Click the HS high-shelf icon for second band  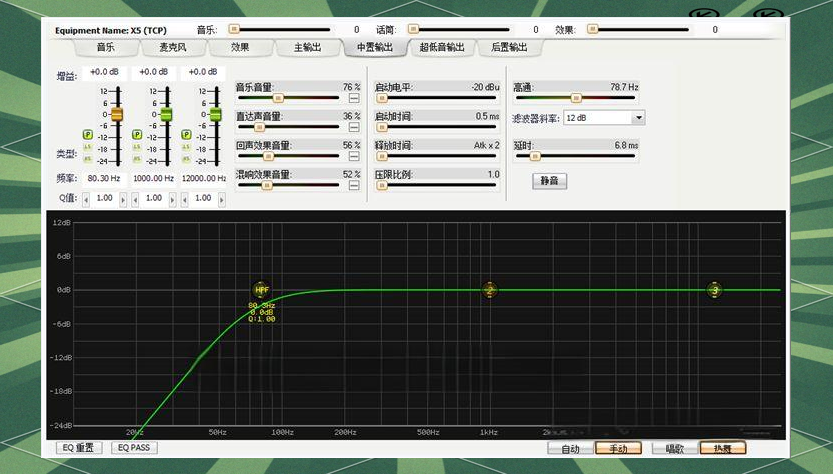136,159
